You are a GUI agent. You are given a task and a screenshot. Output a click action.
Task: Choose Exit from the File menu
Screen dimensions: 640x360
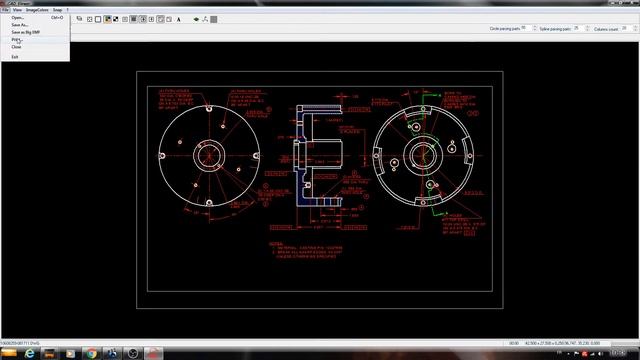(36, 57)
